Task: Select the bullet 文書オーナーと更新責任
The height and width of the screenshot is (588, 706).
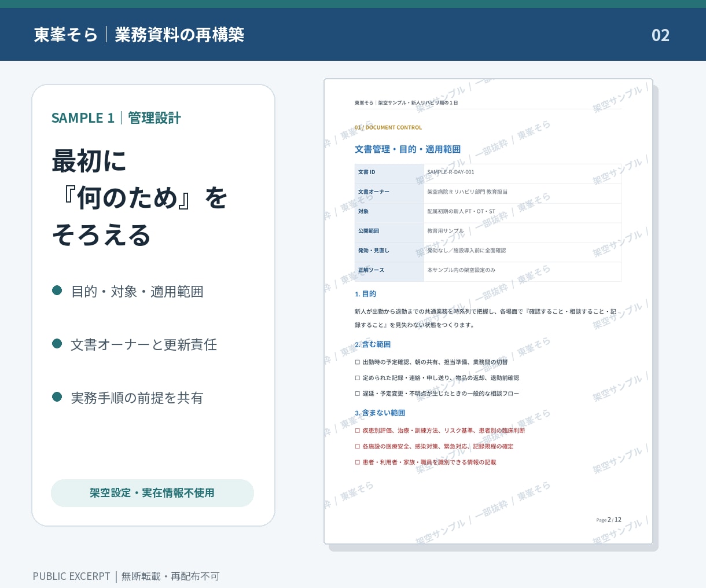Action: [x=144, y=345]
